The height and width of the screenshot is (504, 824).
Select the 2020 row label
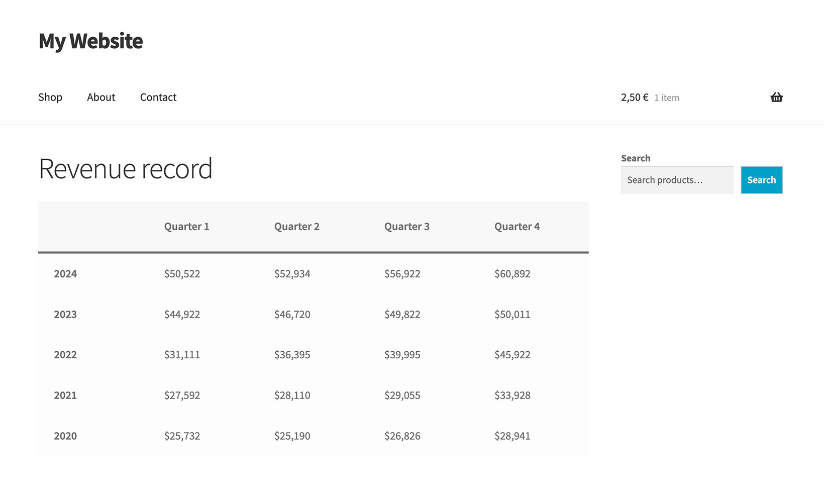65,436
